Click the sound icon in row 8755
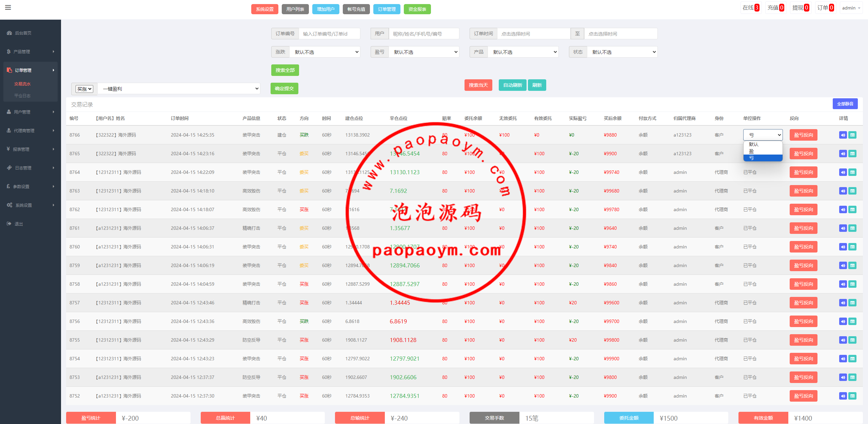Viewport: 868px width, 424px height. pyautogui.click(x=843, y=340)
